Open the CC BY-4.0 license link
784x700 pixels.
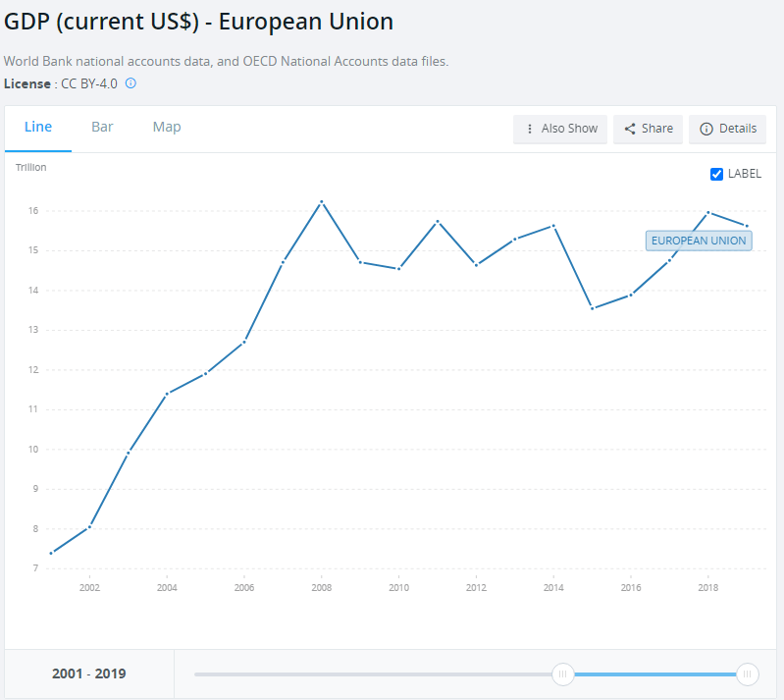(x=89, y=83)
